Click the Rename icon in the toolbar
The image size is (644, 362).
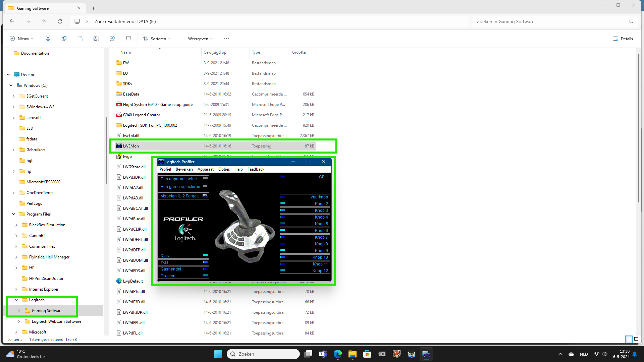[x=96, y=39]
